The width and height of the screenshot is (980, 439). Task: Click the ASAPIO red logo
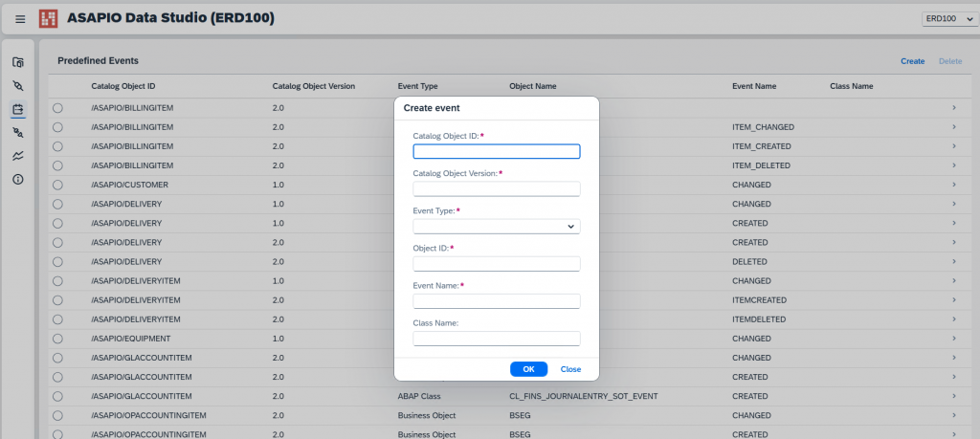48,18
